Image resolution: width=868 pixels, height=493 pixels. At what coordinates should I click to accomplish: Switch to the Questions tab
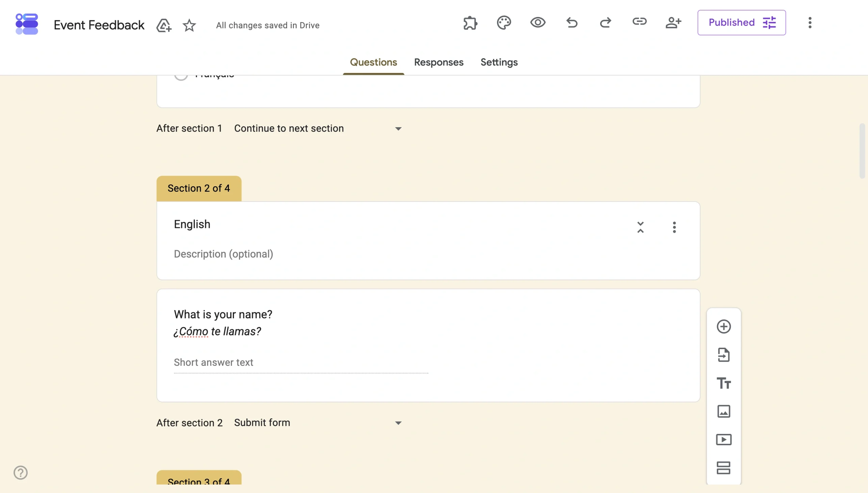373,62
